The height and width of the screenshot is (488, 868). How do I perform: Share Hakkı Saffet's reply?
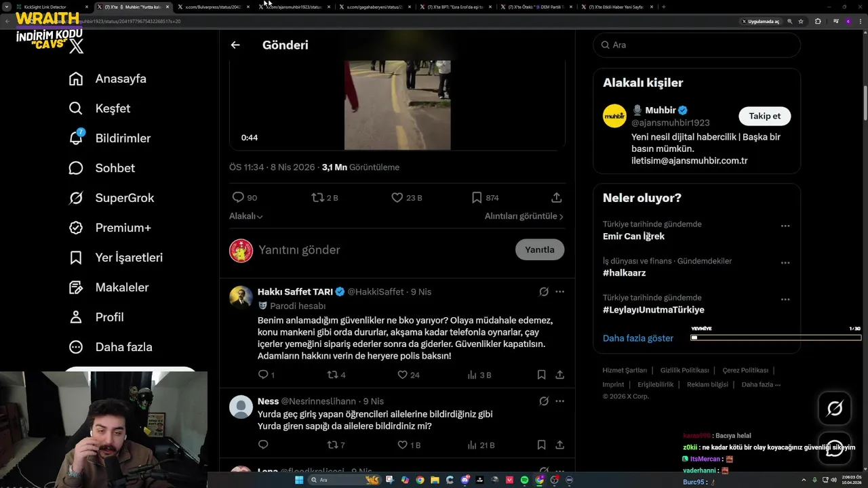click(x=559, y=374)
